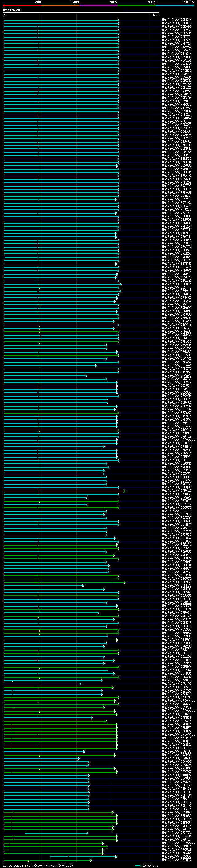Select hit label UniRef100_Q677C2
The height and width of the screenshot is (868, 197).
point(177,504)
